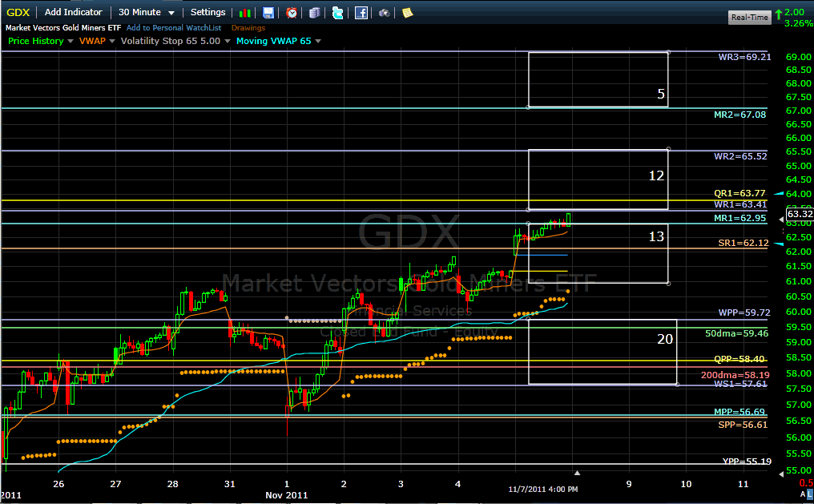Select the white rectangle drawing labeled 5
This screenshot has height=504, width=814.
598,80
